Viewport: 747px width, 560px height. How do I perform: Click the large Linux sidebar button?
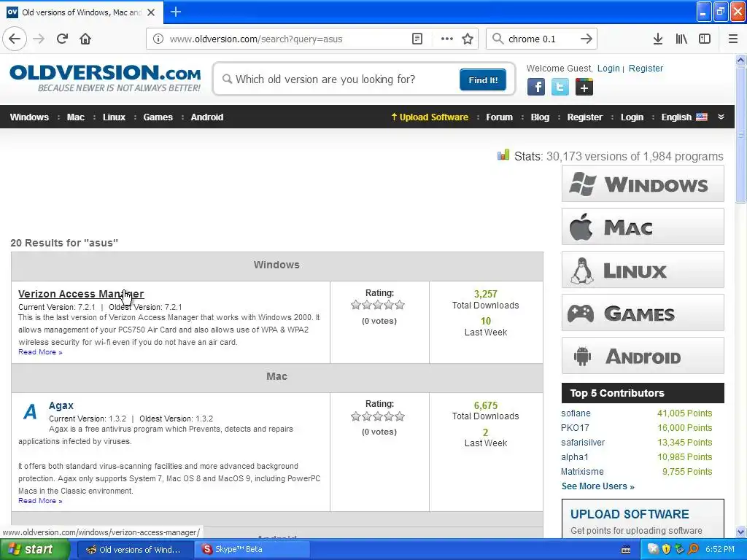(x=643, y=270)
